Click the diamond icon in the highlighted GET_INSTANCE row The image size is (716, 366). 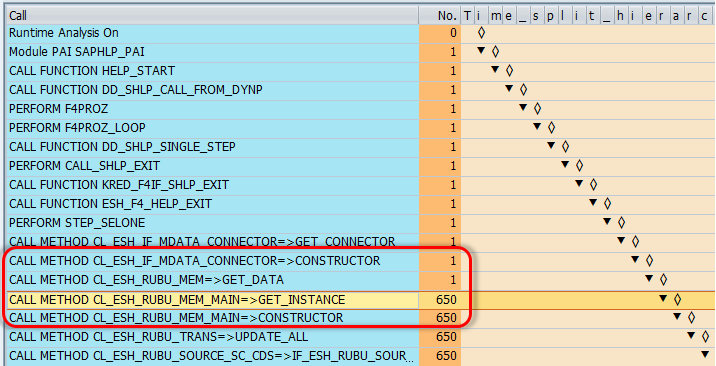pyautogui.click(x=678, y=299)
